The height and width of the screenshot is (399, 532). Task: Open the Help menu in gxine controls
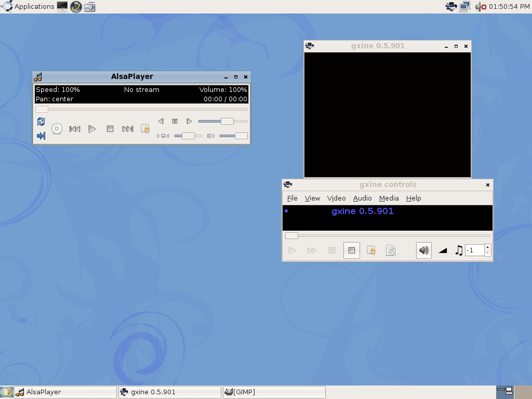point(414,198)
